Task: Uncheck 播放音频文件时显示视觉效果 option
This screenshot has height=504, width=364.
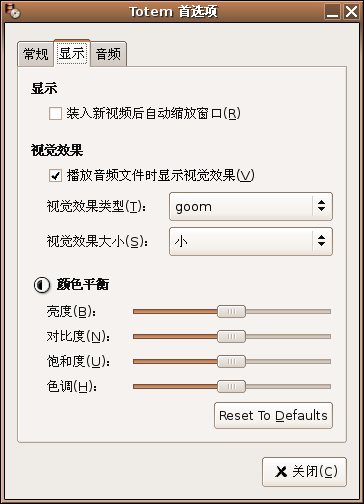Action: (55, 175)
